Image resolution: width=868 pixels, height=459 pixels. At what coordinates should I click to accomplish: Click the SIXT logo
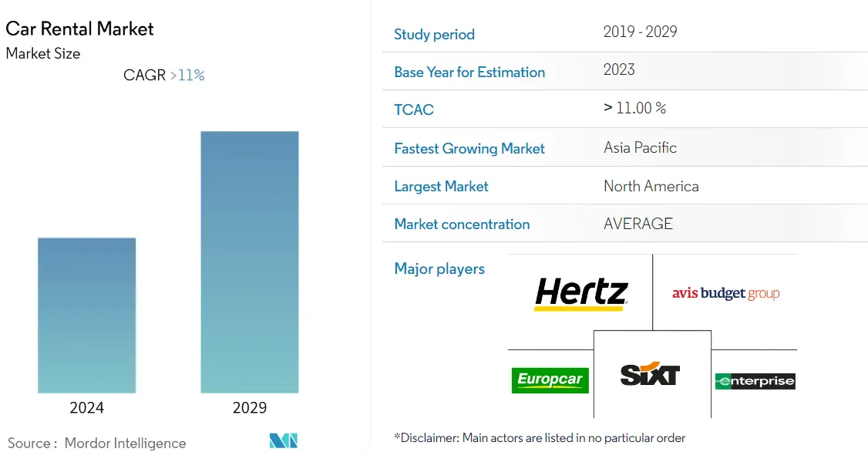point(649,373)
